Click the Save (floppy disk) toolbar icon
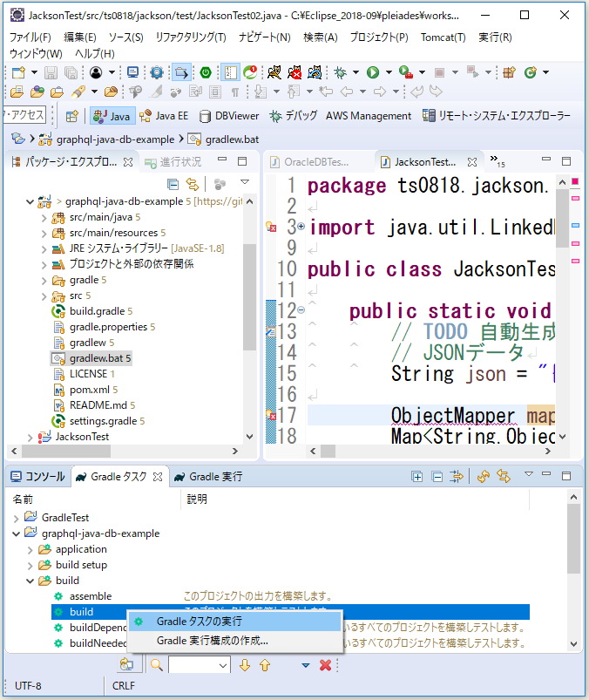 click(x=51, y=72)
